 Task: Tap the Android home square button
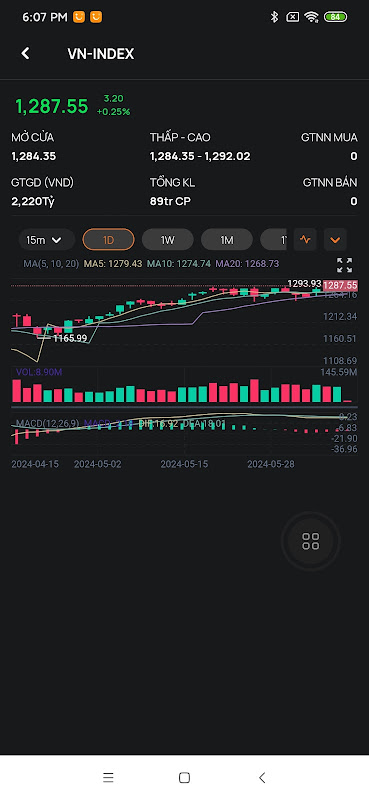coord(184,778)
